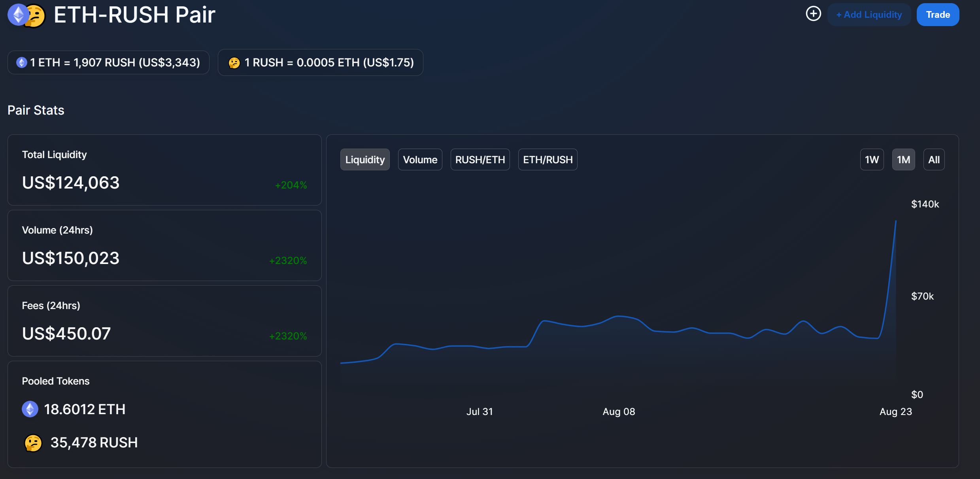Select the 1 ETH = 1,907 RUSH rate pill
Image resolution: width=980 pixels, height=479 pixels.
(108, 62)
